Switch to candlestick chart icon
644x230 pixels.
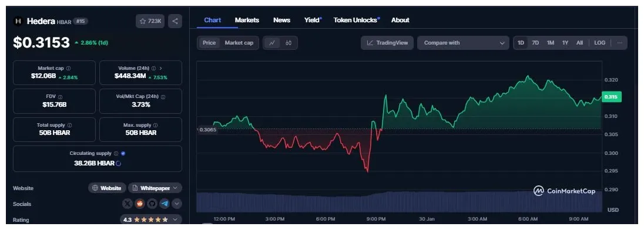pos(289,43)
